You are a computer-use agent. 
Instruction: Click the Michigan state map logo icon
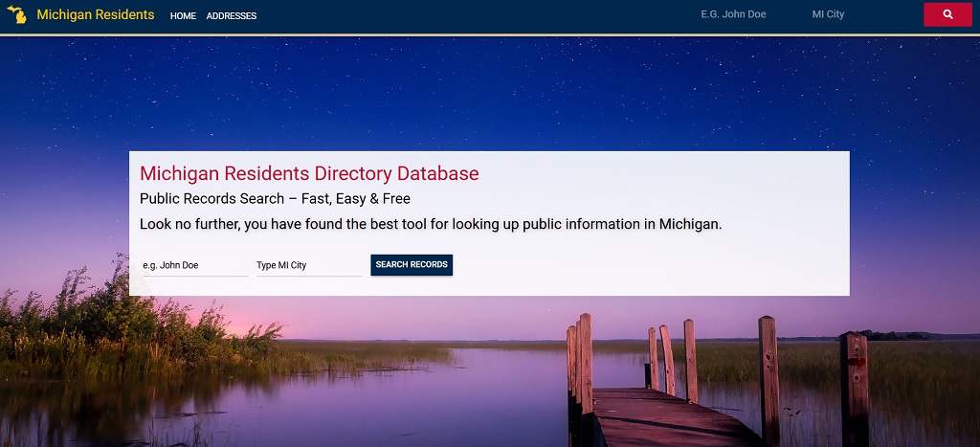pos(16,15)
